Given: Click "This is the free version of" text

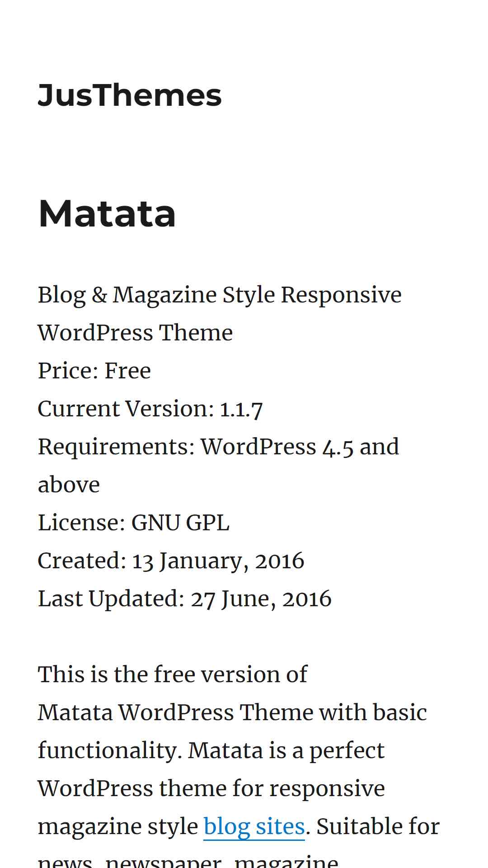Looking at the screenshot, I should point(173,675).
